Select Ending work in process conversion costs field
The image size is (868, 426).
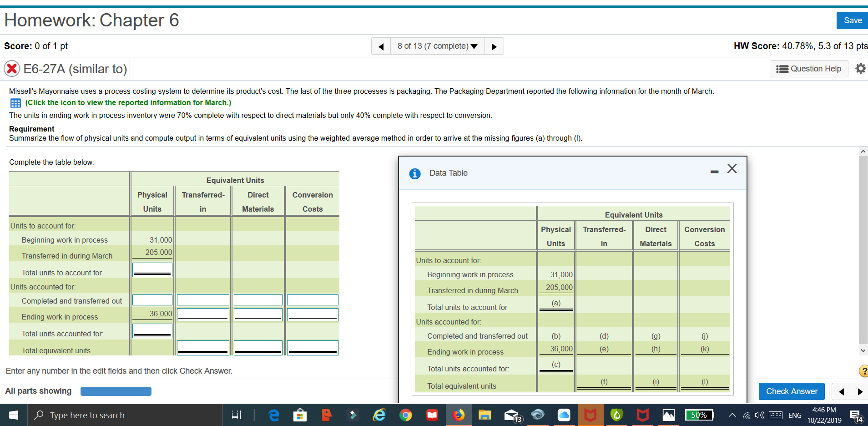[x=313, y=314]
